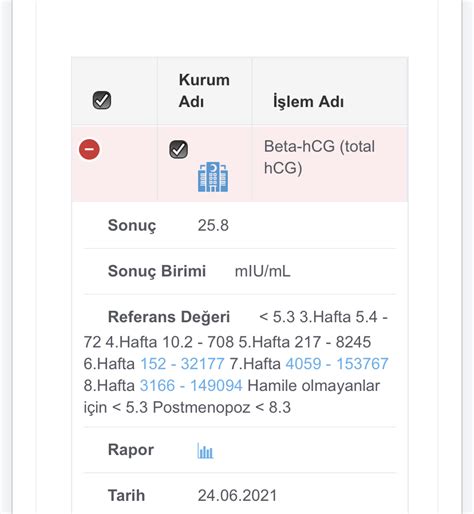Viewport: 474px width, 514px height.
Task: Click the Tarih label
Action: click(x=126, y=495)
